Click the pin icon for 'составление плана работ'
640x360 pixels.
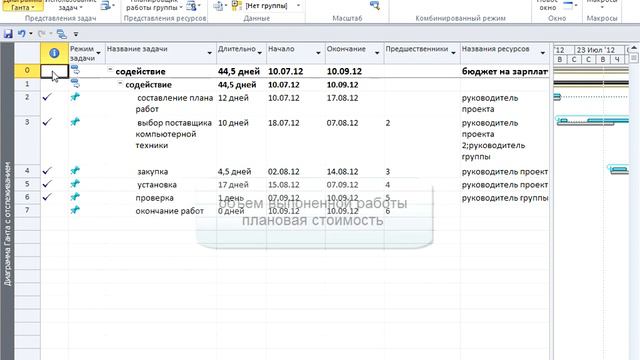click(x=75, y=97)
